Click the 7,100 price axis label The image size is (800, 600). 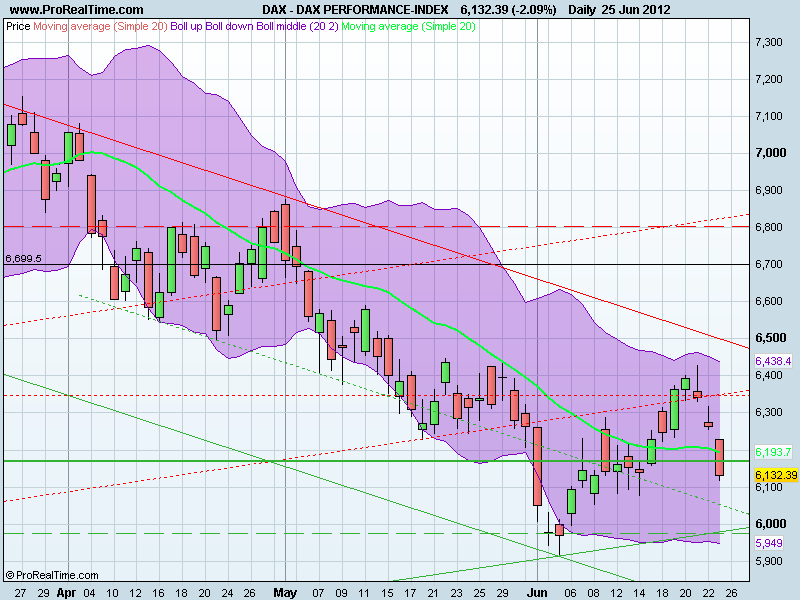[x=768, y=116]
